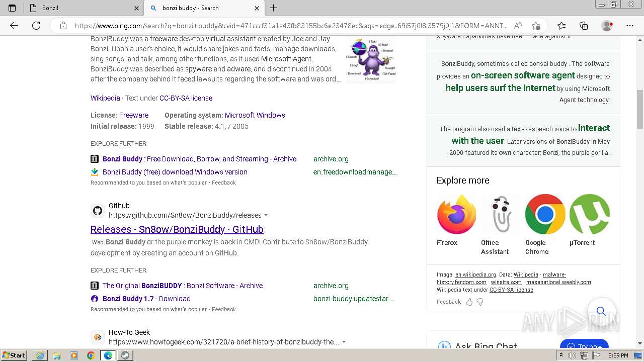The height and width of the screenshot is (362, 644).
Task: Click the thumbs down feedback icon
Action: [480, 302]
